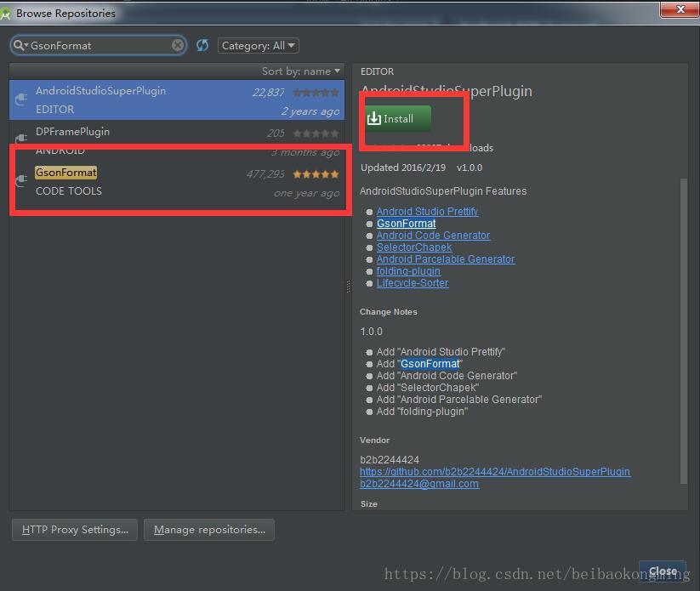Click the b2b2244424@gmail.com email link
Image resolution: width=700 pixels, height=591 pixels.
click(419, 484)
